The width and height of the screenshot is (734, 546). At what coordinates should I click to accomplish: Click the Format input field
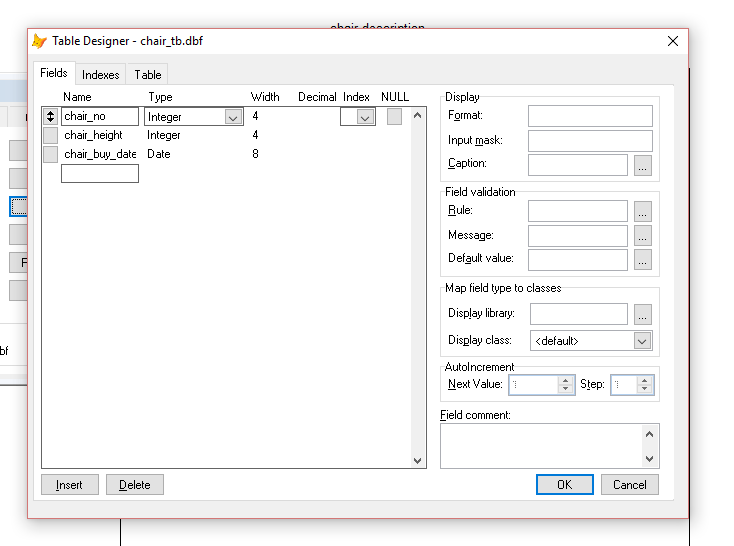click(x=590, y=116)
